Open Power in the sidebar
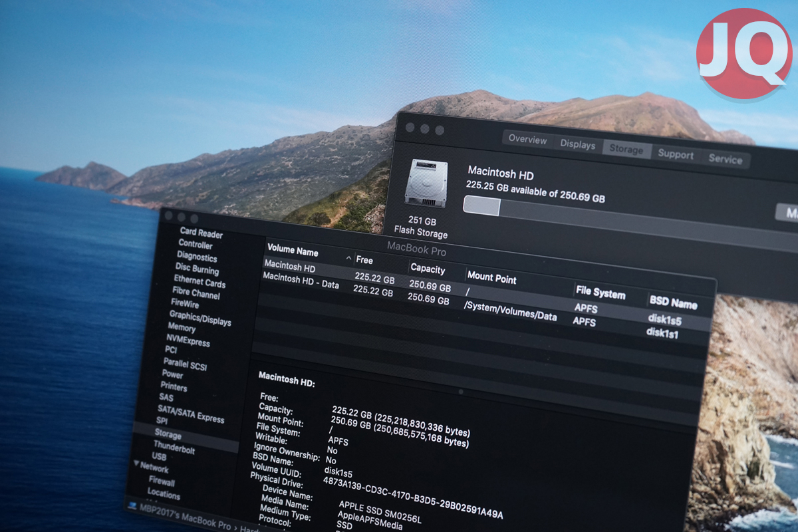The image size is (798, 532). click(173, 374)
